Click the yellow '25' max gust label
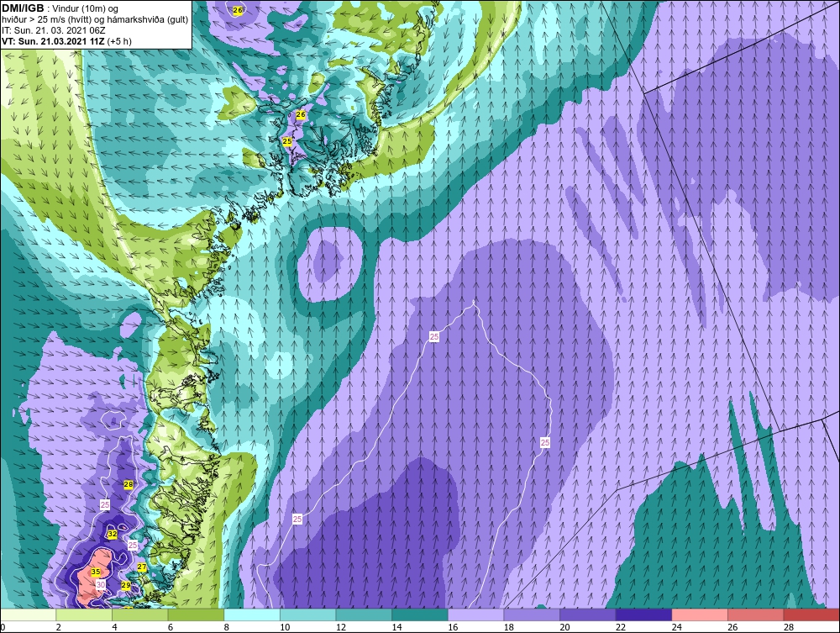840x633 pixels. tap(287, 141)
